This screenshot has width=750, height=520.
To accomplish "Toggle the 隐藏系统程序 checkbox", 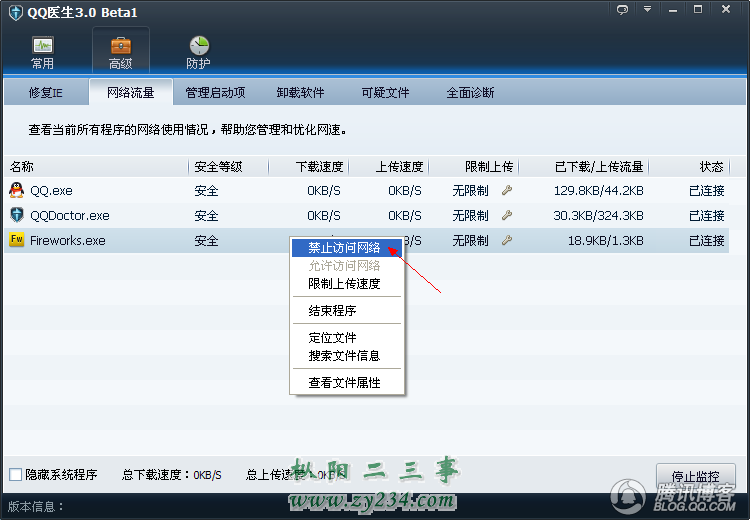I will (15, 475).
